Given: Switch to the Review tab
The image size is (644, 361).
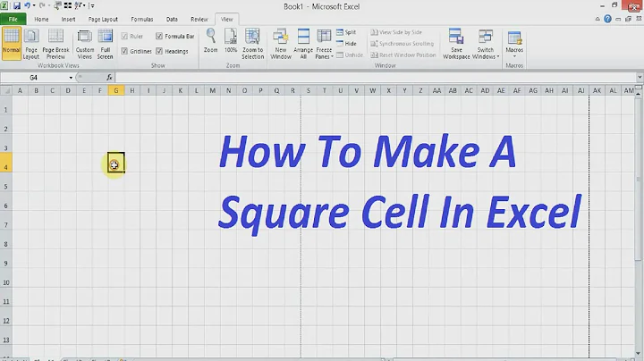Looking at the screenshot, I should pyautogui.click(x=199, y=19).
